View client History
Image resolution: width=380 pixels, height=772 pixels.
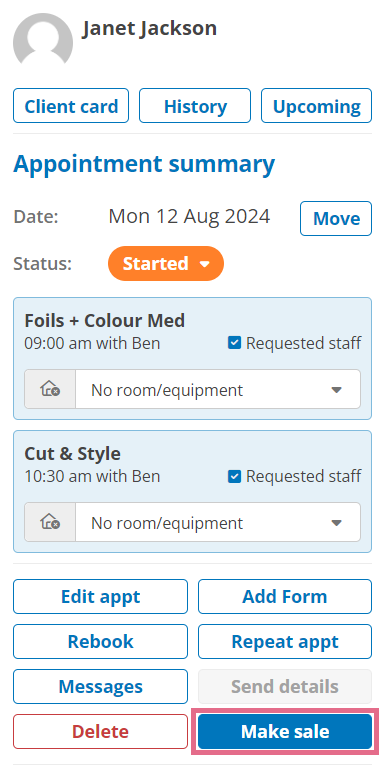(195, 106)
